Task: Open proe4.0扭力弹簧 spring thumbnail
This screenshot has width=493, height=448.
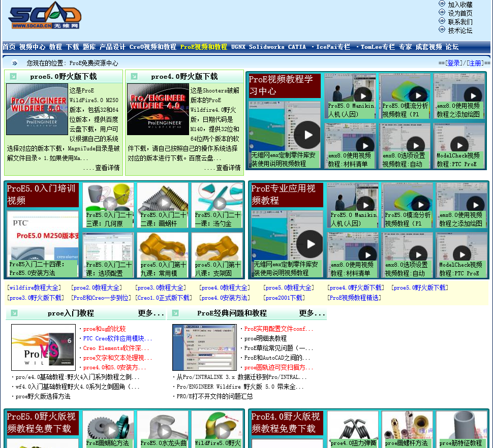Action: tap(353, 429)
